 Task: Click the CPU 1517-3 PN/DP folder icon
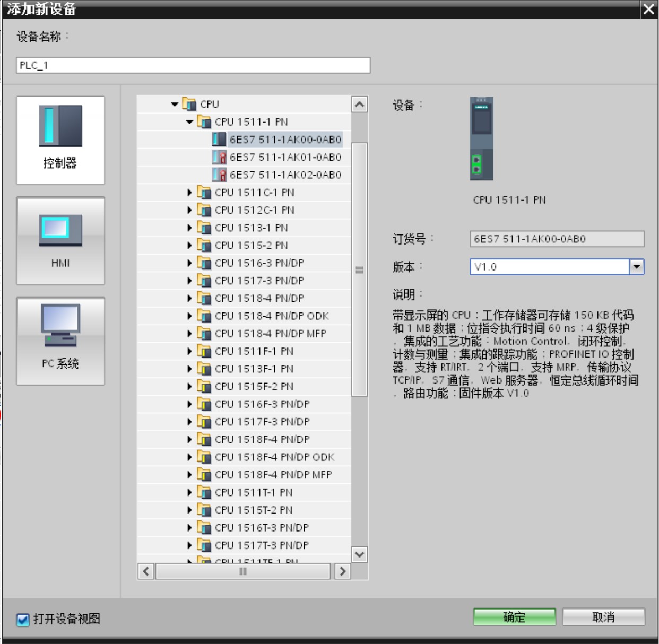pyautogui.click(x=204, y=280)
